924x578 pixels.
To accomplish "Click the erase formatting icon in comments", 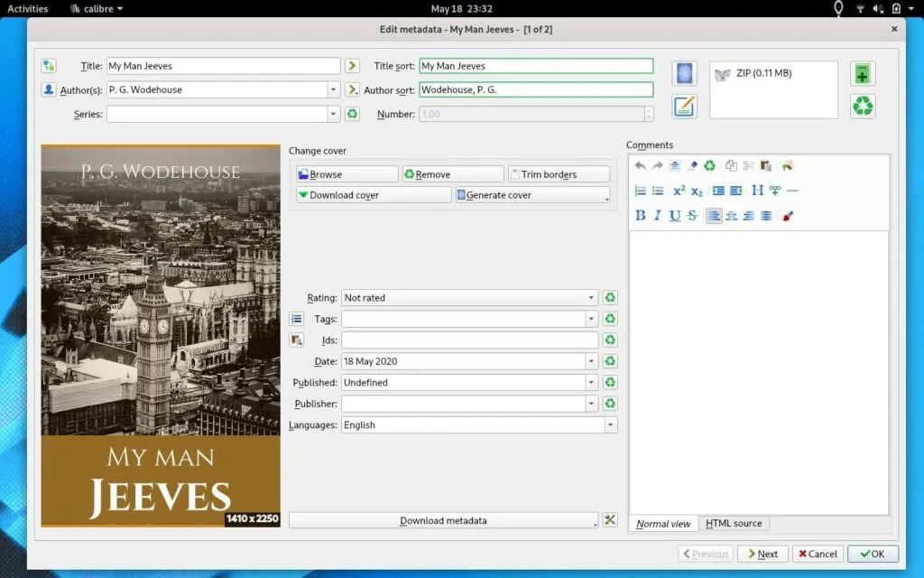I will pyautogui.click(x=692, y=166).
